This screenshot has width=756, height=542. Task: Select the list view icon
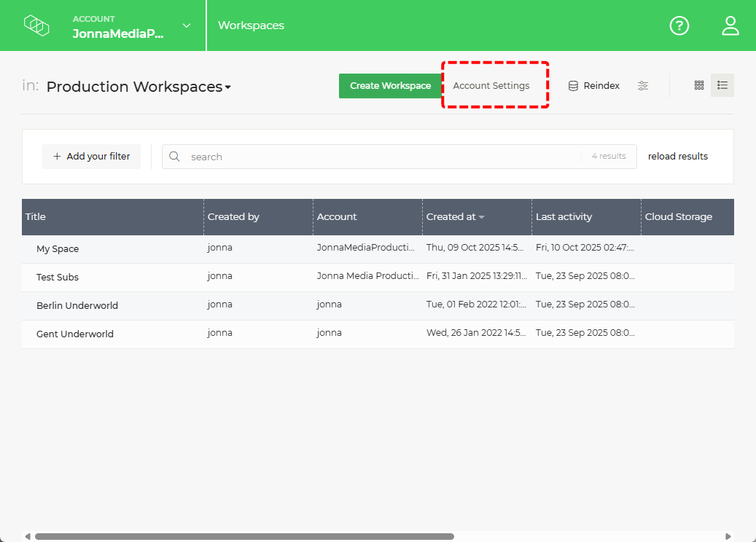coord(722,85)
